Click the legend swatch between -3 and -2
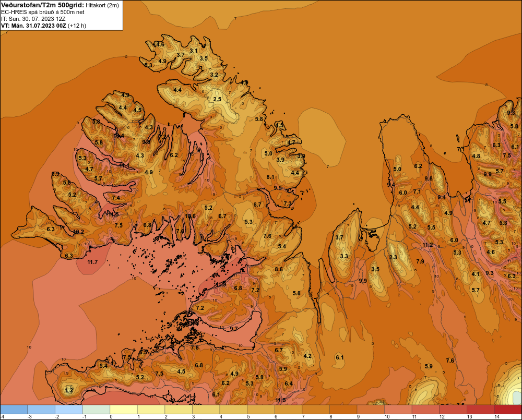The image size is (522, 420). [41, 410]
